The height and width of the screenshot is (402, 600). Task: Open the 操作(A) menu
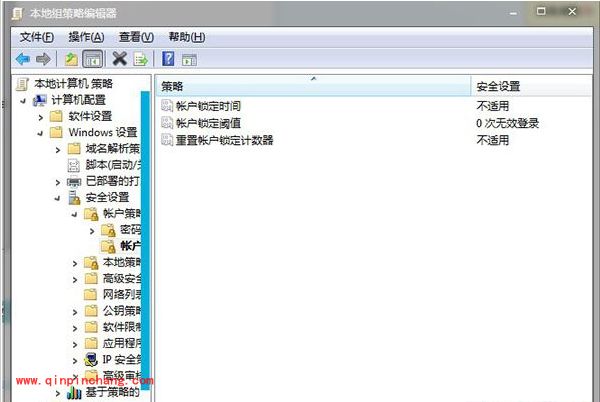point(86,37)
